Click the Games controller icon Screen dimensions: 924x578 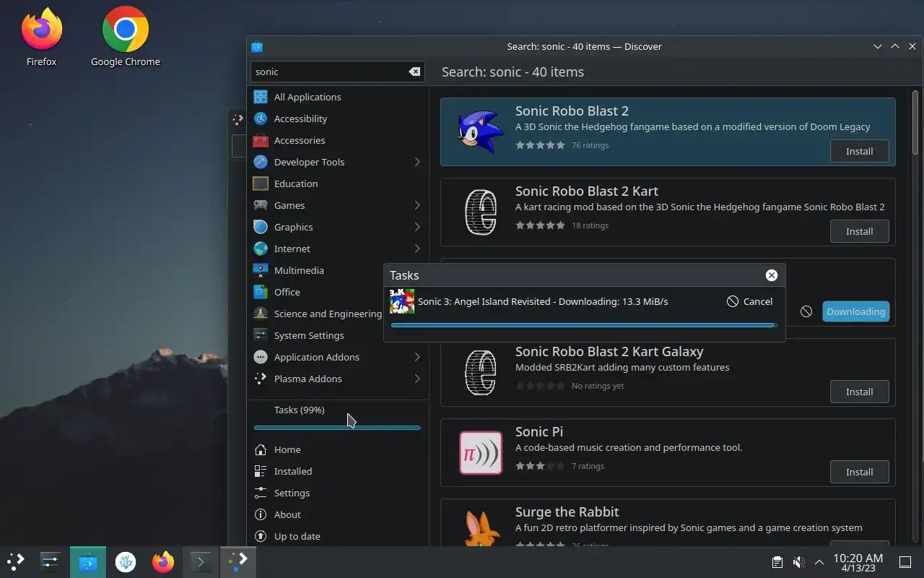(261, 205)
